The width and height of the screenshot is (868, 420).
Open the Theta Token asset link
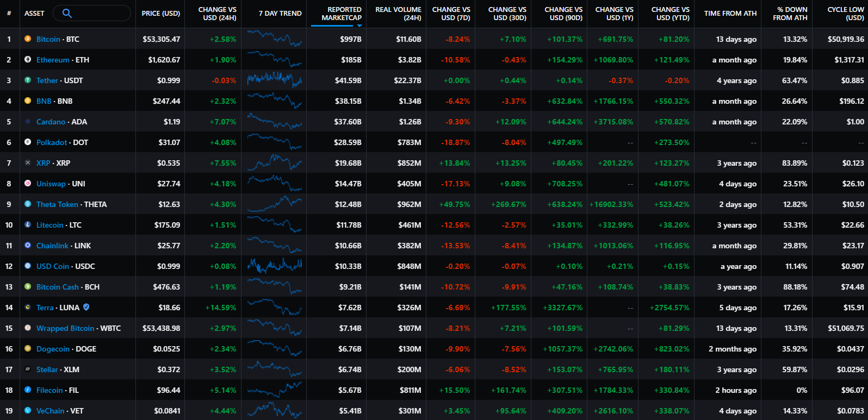[57, 204]
